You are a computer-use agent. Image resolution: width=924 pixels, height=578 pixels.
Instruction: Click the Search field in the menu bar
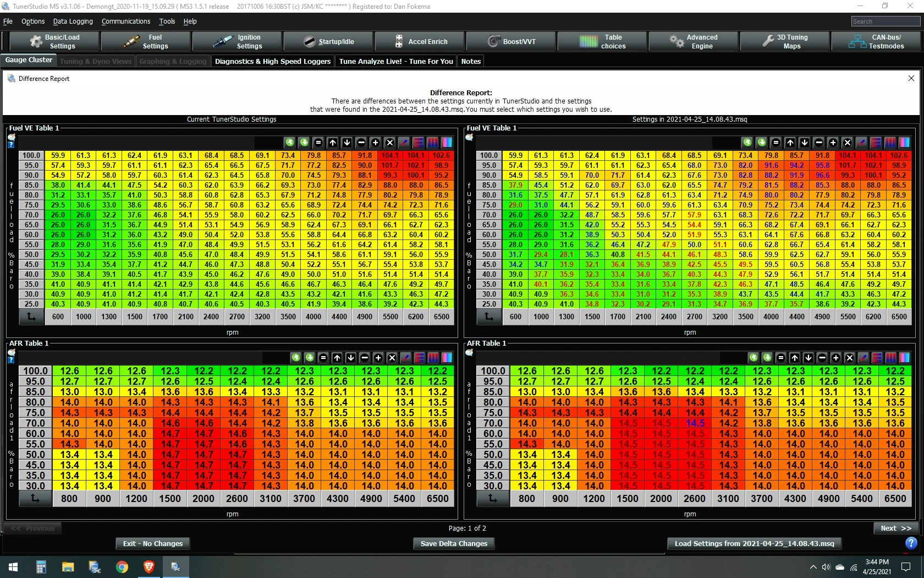point(886,21)
